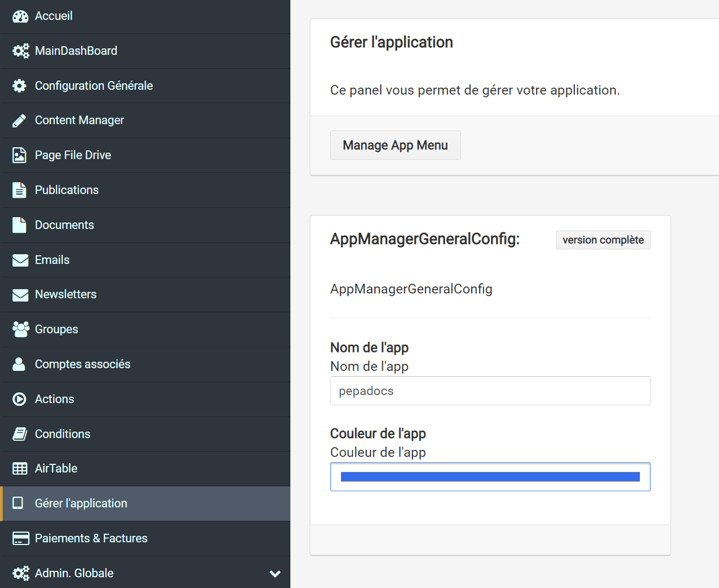
Task: Click the Manage App Menu button
Action: pos(395,145)
